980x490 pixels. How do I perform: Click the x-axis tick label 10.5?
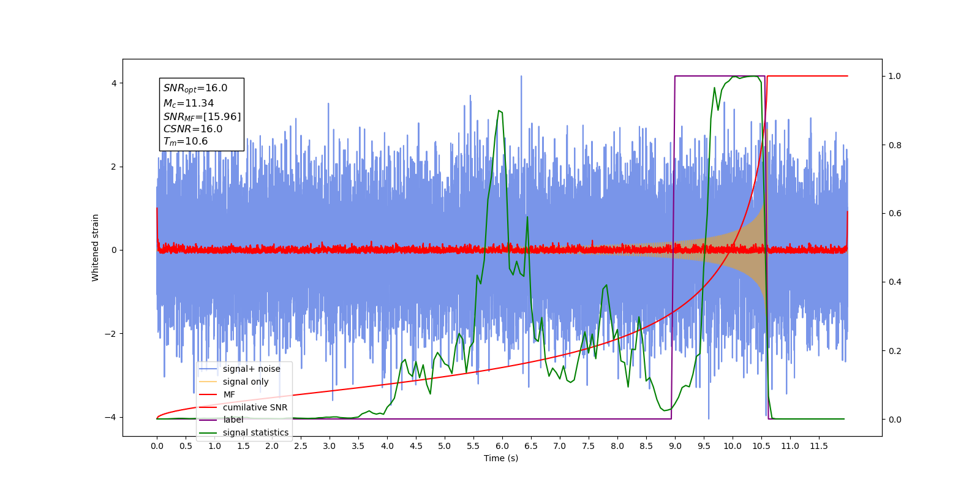(x=761, y=446)
